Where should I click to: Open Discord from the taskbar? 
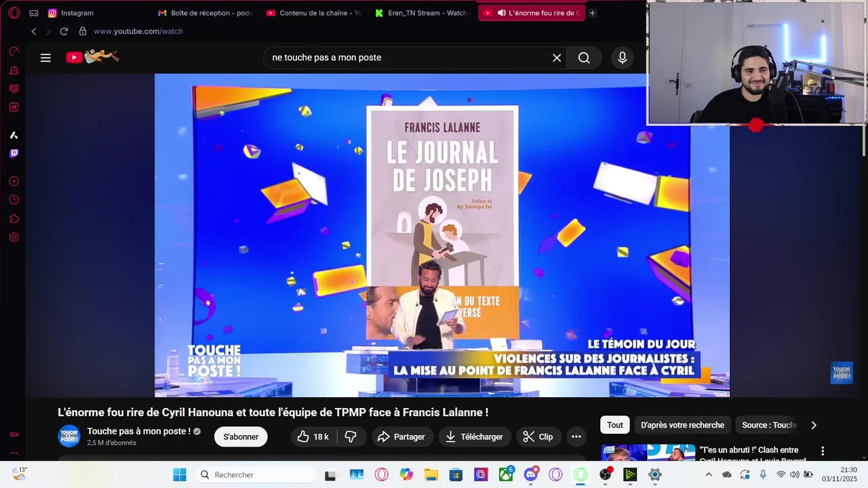[531, 474]
